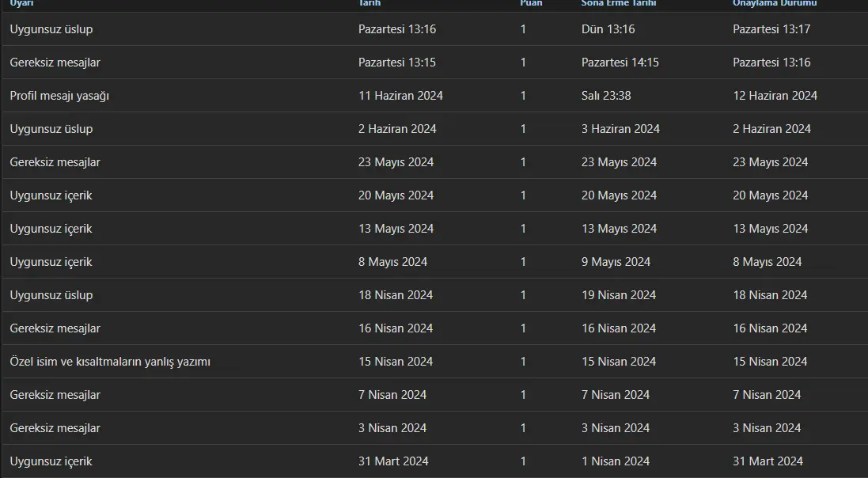
Task: Click 'Gereksiz mesajlar' warning dated Pazartesi 13:15
Action: 55,63
